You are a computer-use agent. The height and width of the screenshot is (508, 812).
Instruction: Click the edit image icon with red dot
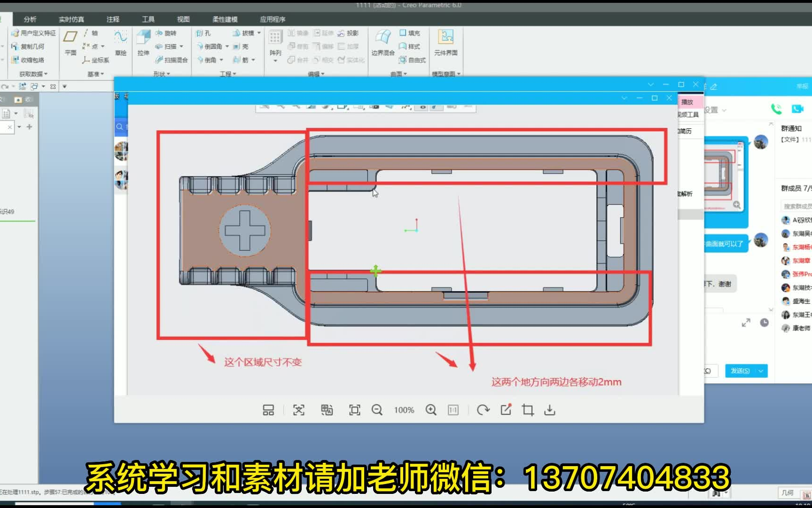506,410
